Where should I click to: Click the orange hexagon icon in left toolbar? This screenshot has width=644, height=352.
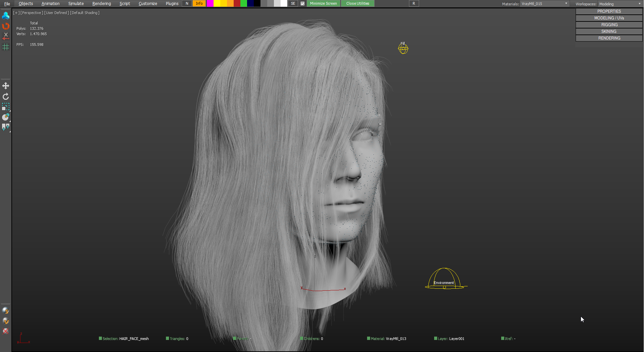[6, 26]
